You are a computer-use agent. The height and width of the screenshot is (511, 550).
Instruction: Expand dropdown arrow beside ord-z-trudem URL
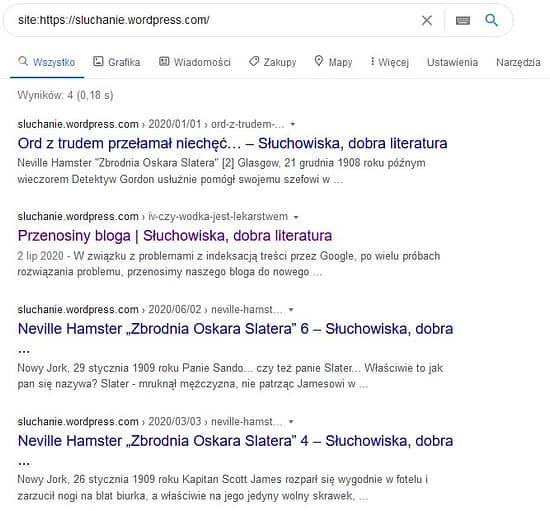click(293, 124)
